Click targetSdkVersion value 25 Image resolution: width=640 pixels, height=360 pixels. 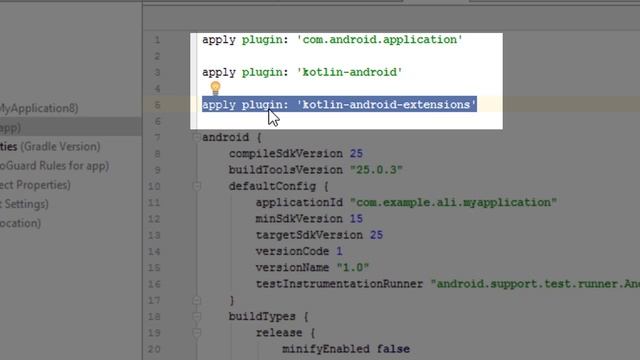tap(376, 235)
